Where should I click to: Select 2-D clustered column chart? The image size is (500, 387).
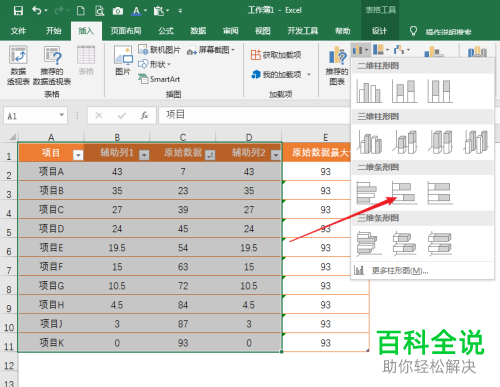point(369,91)
